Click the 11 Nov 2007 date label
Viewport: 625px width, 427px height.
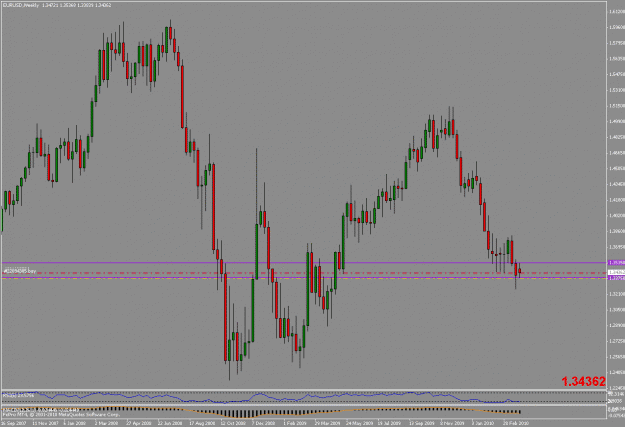[x=44, y=423]
